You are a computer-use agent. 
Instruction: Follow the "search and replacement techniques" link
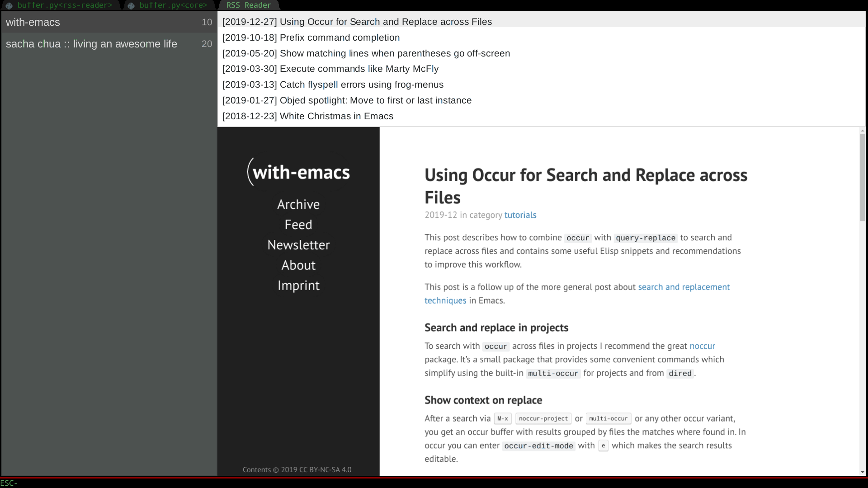coord(683,287)
